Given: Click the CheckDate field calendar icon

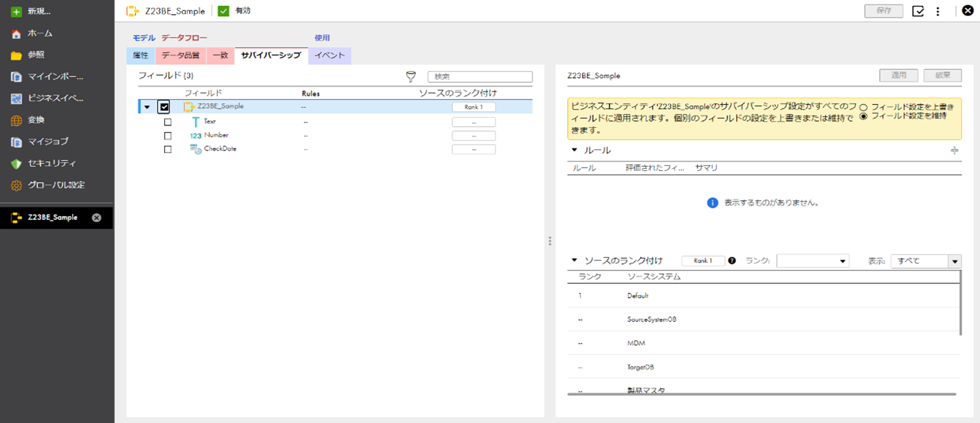Looking at the screenshot, I should 196,149.
